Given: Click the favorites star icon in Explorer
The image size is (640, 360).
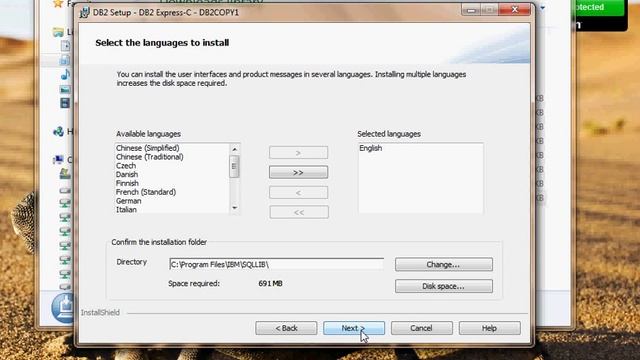Looking at the screenshot, I should (58, 4).
